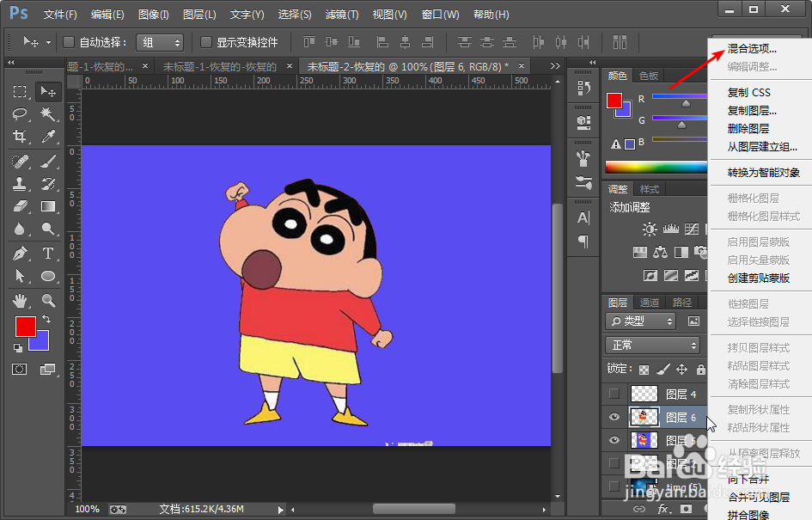
Task: Select the Lasso tool
Action: pos(20,114)
